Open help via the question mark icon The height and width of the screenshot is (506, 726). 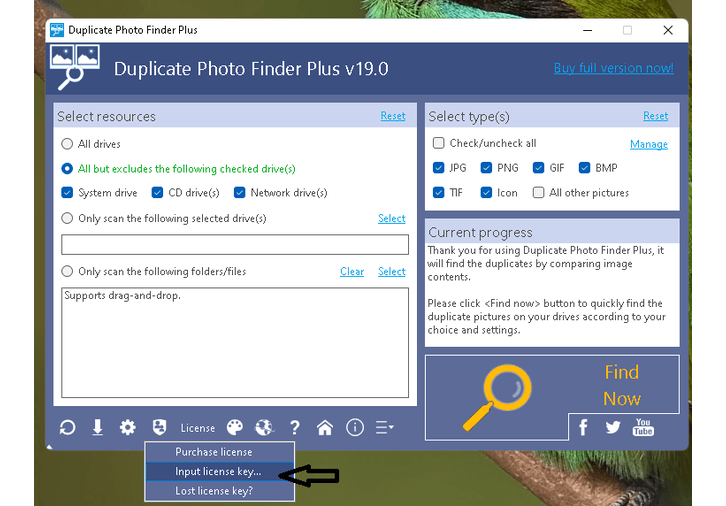pyautogui.click(x=294, y=427)
